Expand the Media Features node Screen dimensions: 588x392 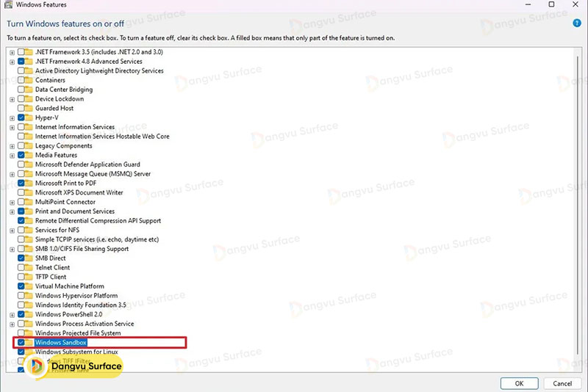[12, 156]
